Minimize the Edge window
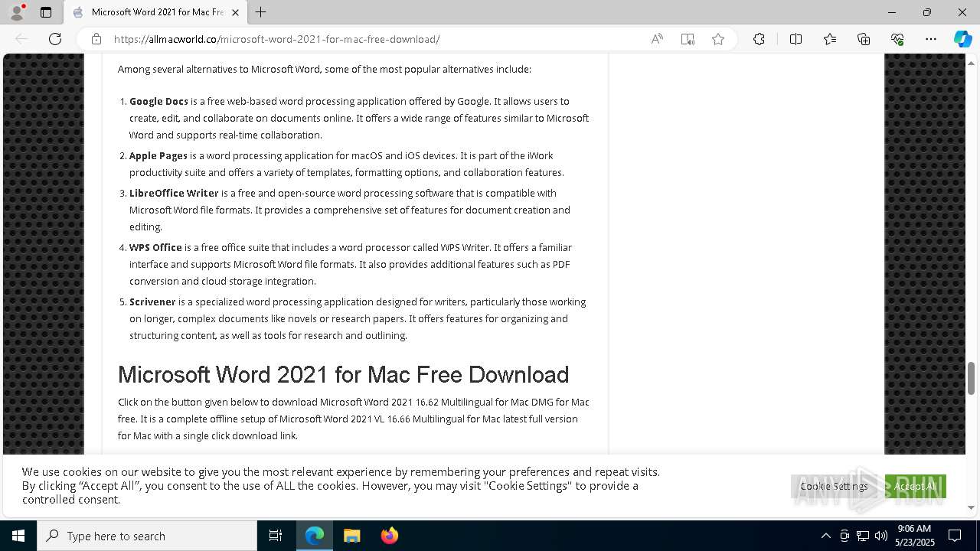The width and height of the screenshot is (980, 551). click(892, 12)
